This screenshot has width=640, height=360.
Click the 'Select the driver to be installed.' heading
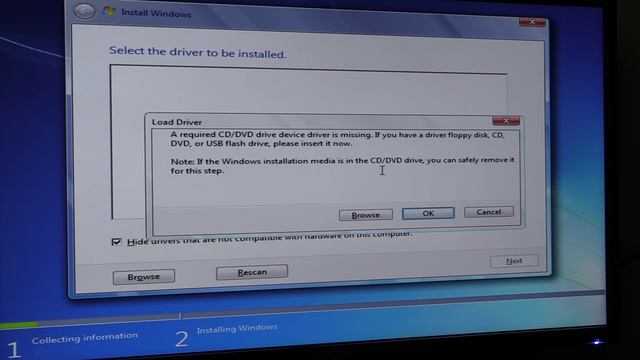[x=197, y=52]
